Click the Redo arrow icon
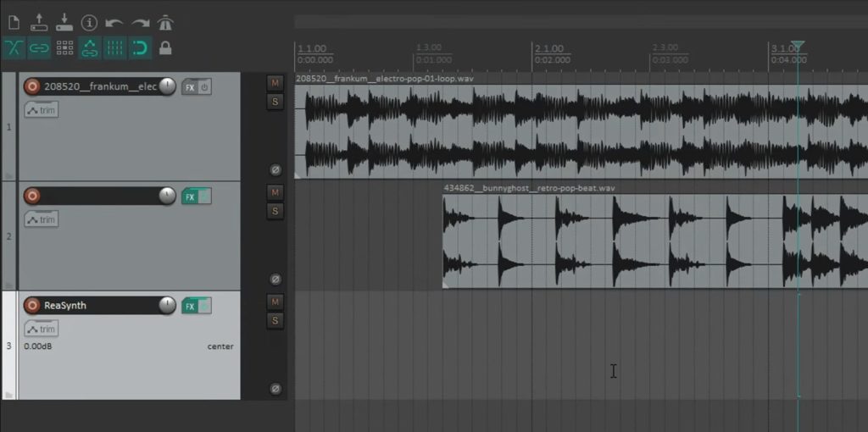868x432 pixels. [x=141, y=23]
